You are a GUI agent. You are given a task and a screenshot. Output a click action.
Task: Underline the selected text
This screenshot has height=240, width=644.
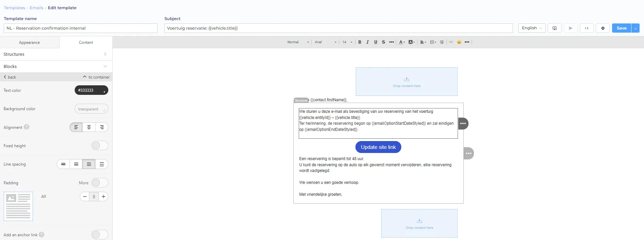[375, 42]
